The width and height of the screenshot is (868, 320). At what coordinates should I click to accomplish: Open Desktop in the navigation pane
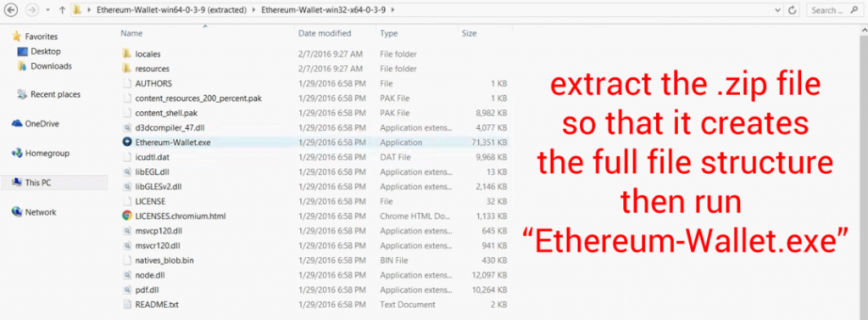pyautogui.click(x=46, y=51)
